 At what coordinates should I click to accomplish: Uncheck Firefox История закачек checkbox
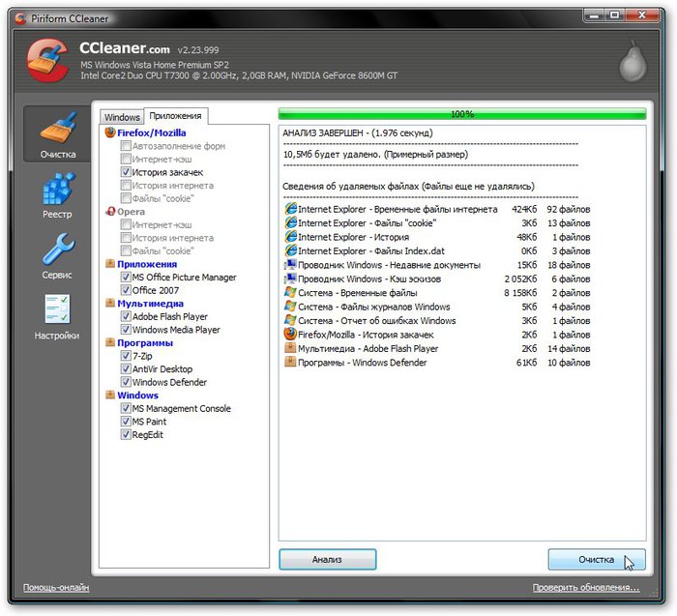tap(126, 172)
